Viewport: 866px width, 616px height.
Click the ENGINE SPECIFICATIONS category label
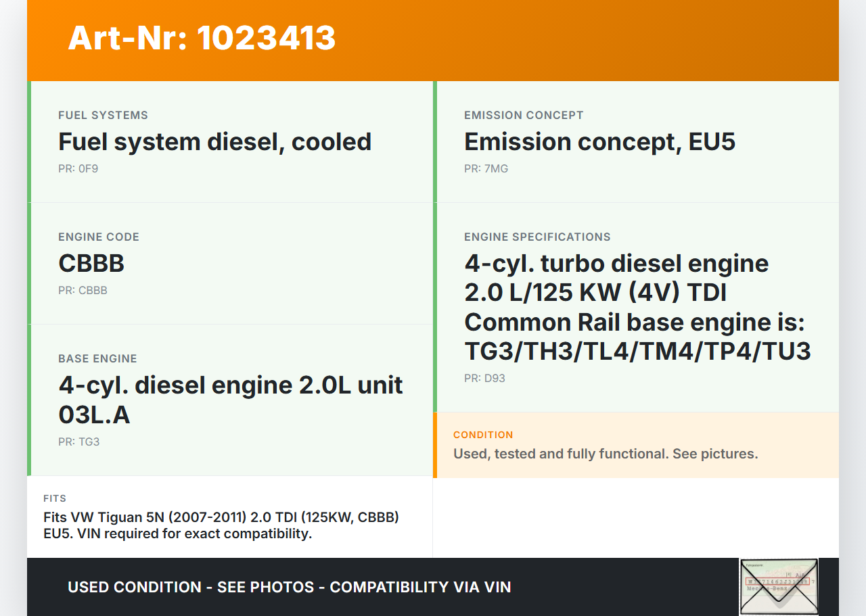[537, 237]
